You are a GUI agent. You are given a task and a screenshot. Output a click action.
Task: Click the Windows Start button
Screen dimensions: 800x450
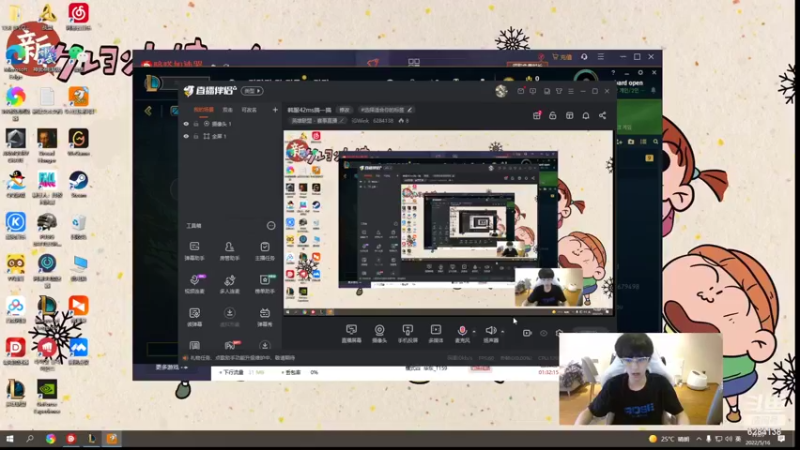(x=9, y=439)
